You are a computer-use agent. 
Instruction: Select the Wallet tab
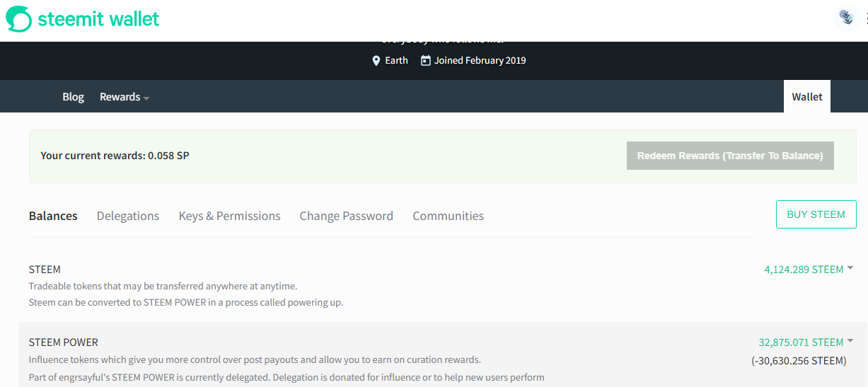(x=807, y=97)
